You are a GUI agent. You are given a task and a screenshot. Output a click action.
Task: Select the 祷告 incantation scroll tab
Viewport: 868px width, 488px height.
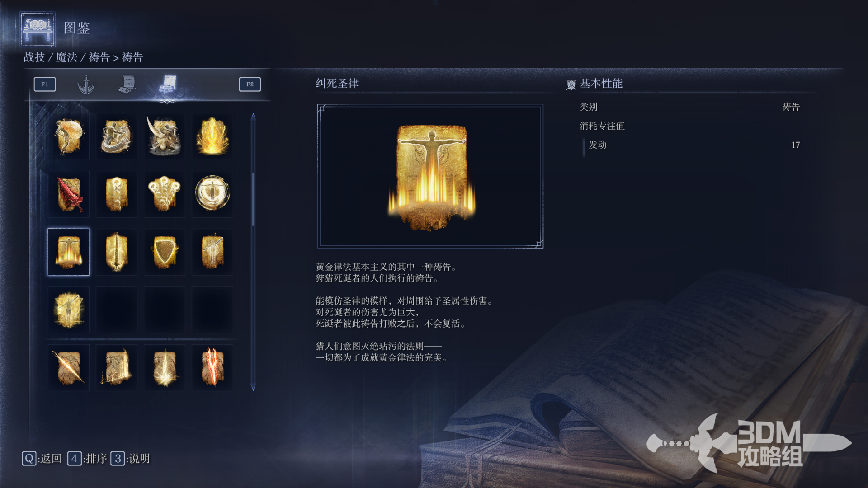(x=168, y=84)
